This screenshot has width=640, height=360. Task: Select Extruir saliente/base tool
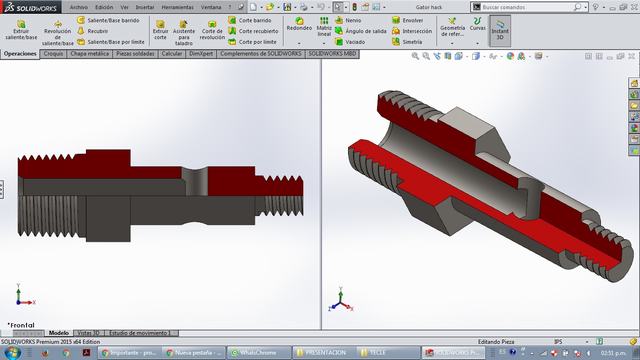click(x=21, y=29)
